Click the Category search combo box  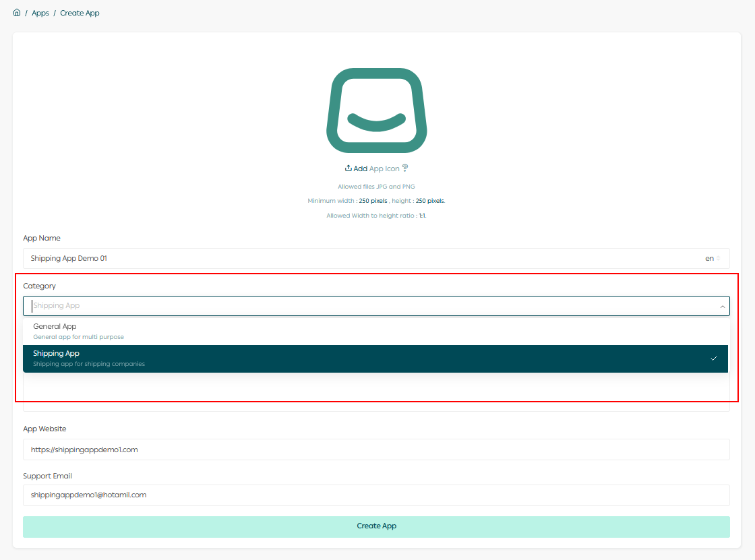click(x=377, y=306)
